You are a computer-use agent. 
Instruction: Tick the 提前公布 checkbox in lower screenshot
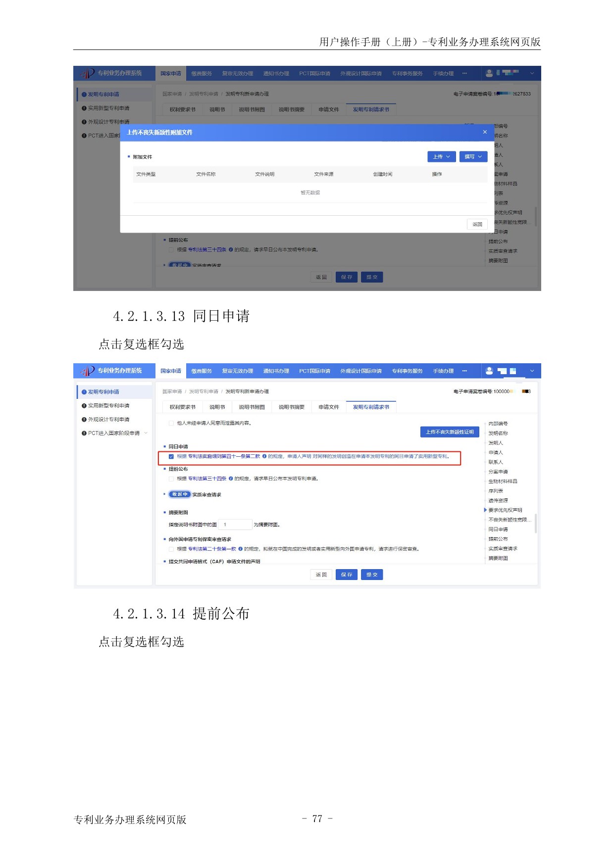coord(171,479)
